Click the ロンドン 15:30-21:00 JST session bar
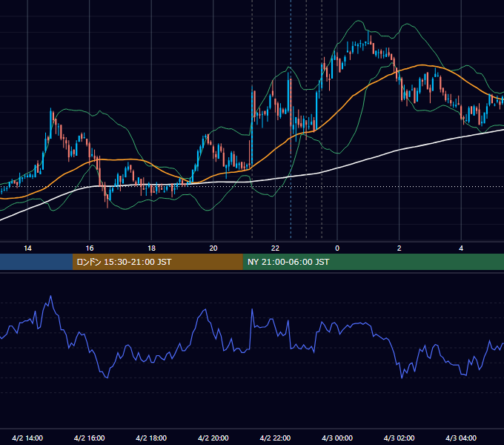Image resolution: width=504 pixels, height=445 pixels. (x=157, y=262)
